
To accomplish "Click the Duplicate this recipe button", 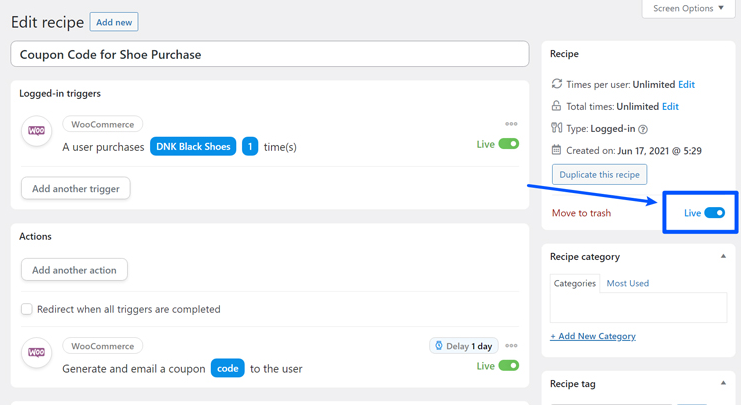I will [599, 174].
